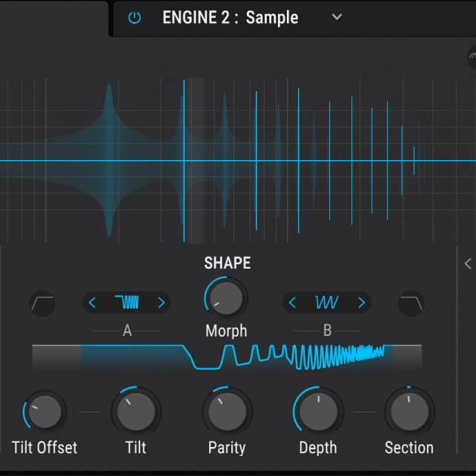Click the Tilt Offset knob
The image size is (476, 476).
44,411
